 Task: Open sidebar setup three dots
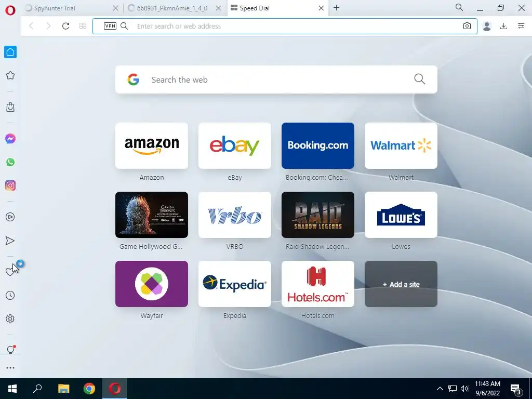point(10,368)
